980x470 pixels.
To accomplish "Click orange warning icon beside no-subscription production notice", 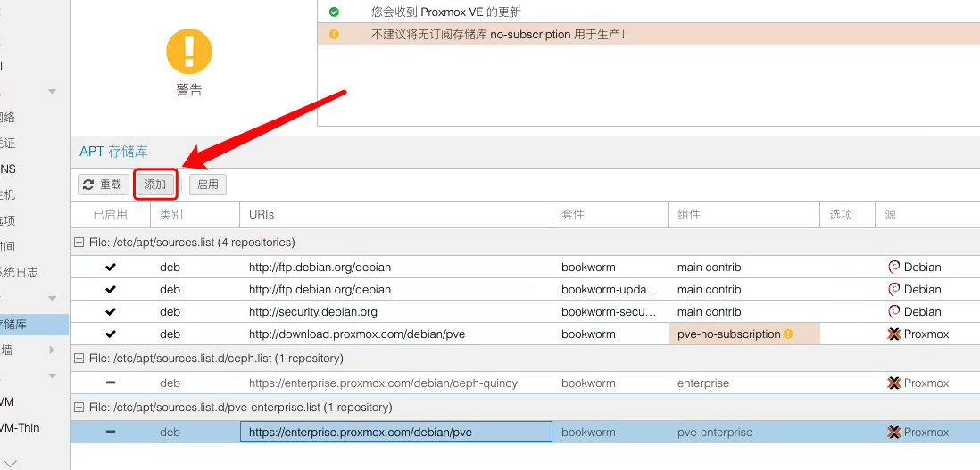I will click(334, 34).
